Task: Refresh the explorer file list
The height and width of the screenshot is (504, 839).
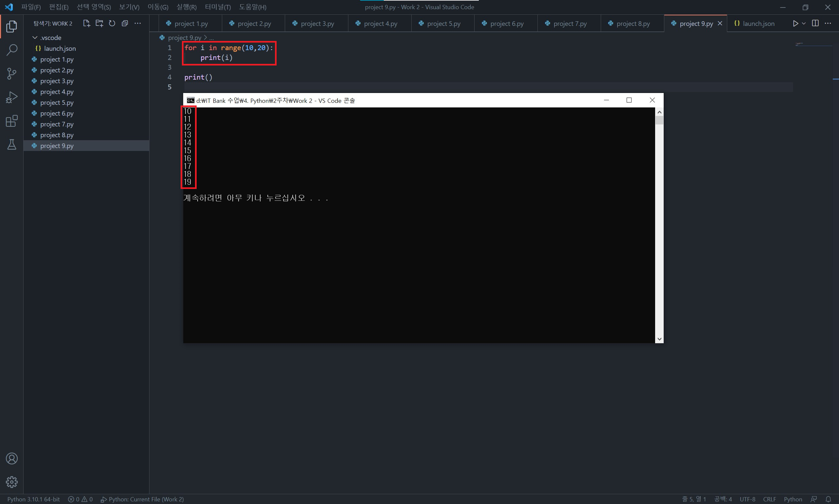Action: 112,24
